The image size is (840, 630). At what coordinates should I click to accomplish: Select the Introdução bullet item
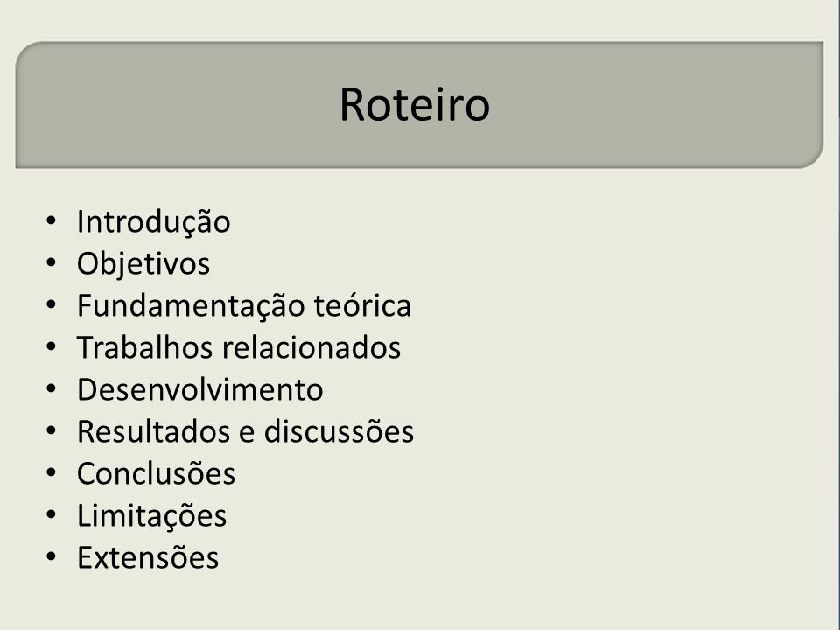click(153, 222)
